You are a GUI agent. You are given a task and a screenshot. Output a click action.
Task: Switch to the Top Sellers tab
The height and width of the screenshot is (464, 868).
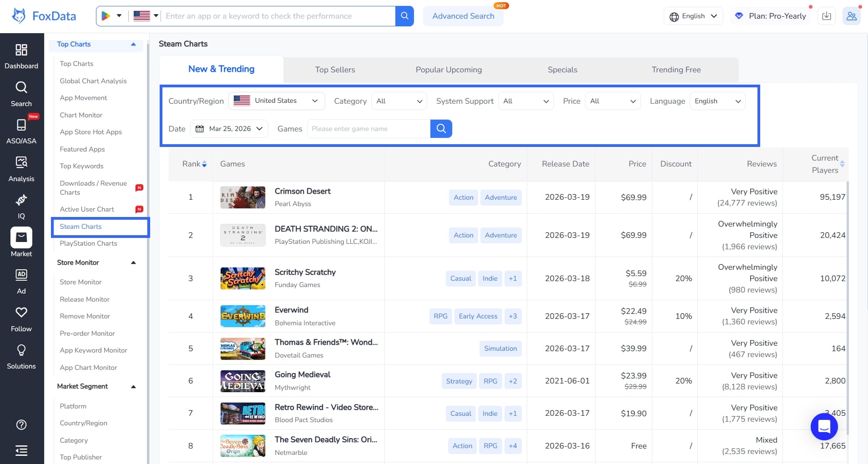335,70
